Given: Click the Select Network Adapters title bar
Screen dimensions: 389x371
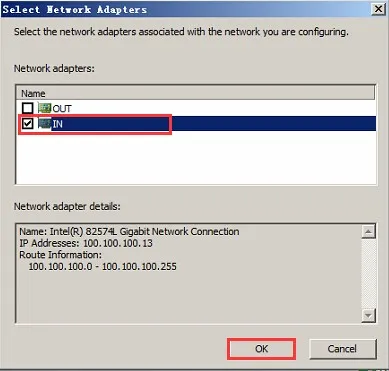Looking at the screenshot, I should (187, 9).
